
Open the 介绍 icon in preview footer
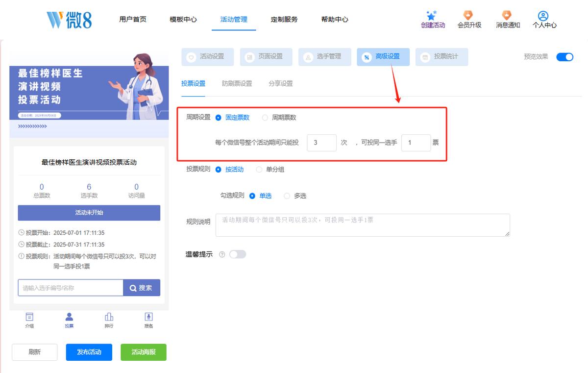point(29,317)
